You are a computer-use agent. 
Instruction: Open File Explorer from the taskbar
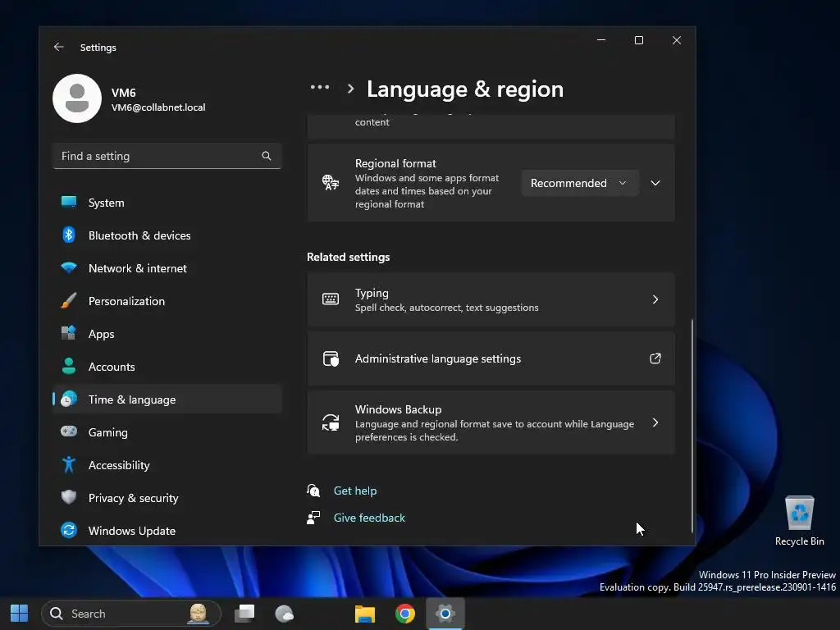[x=365, y=614]
